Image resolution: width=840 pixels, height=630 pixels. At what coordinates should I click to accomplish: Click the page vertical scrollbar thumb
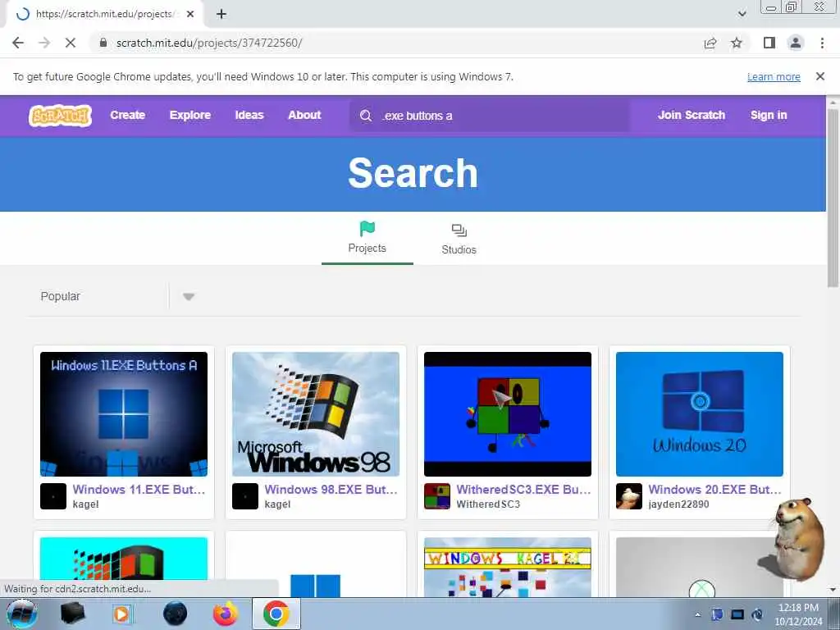[833, 199]
